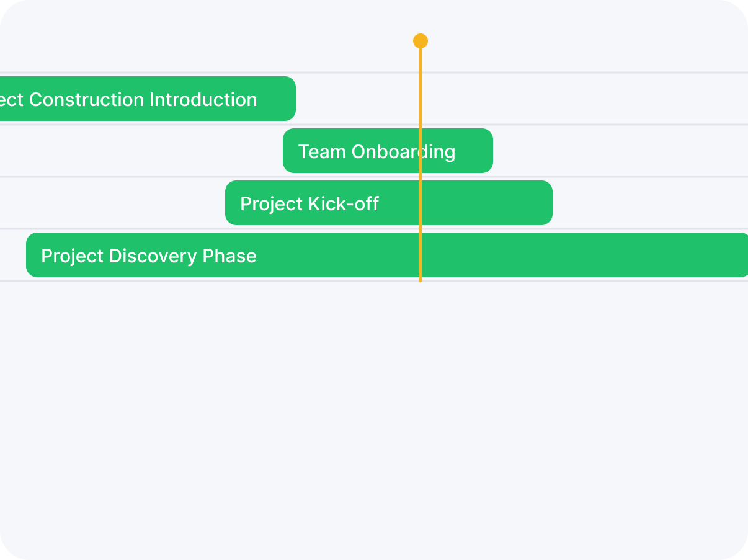Viewport: 748px width, 560px height.
Task: Click the "Team Onboarding" label text
Action: point(376,151)
